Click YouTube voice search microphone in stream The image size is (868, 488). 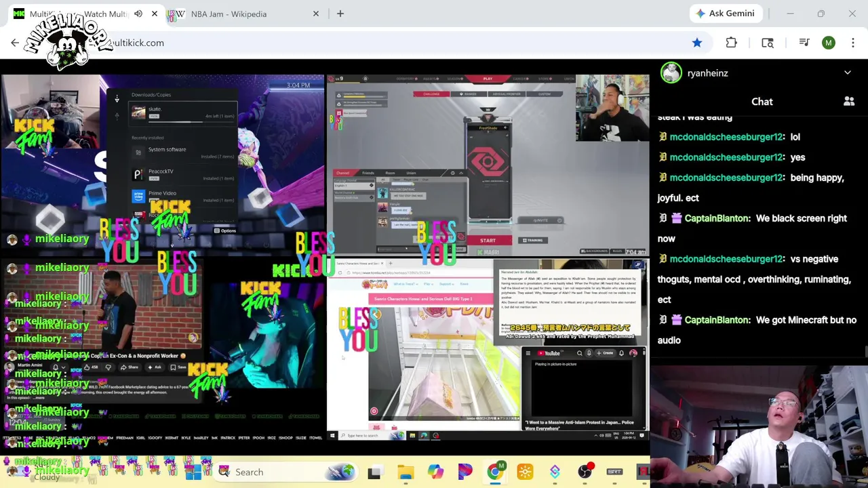[589, 353]
